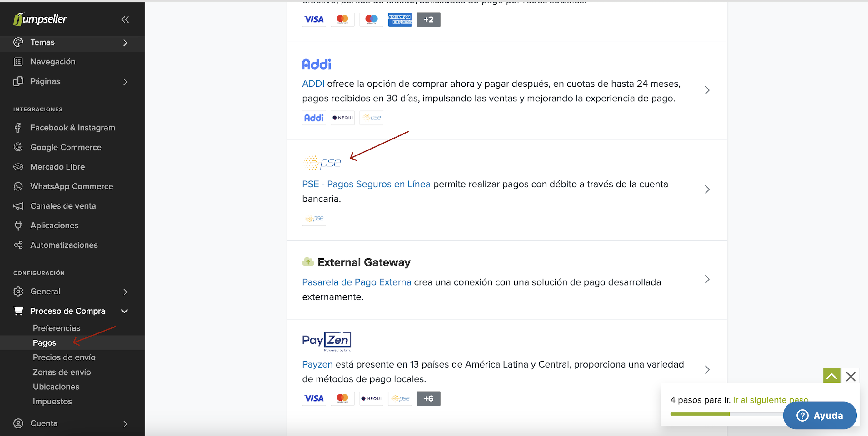This screenshot has width=868, height=436.
Task: Open the Ayuda help button
Action: [x=819, y=415]
